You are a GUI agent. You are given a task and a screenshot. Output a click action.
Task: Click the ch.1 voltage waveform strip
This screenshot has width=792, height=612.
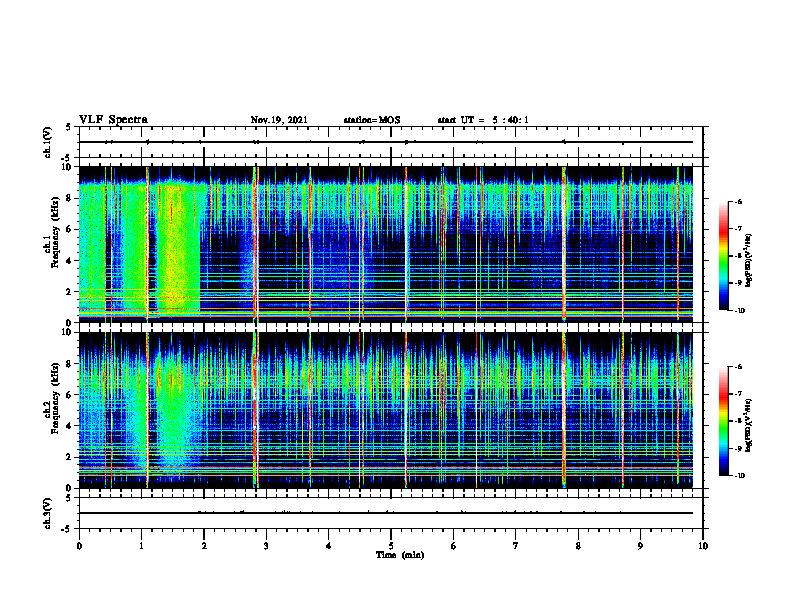(x=391, y=142)
